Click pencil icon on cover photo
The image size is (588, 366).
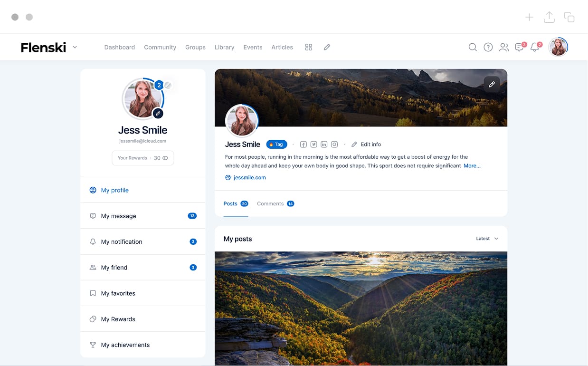point(492,84)
